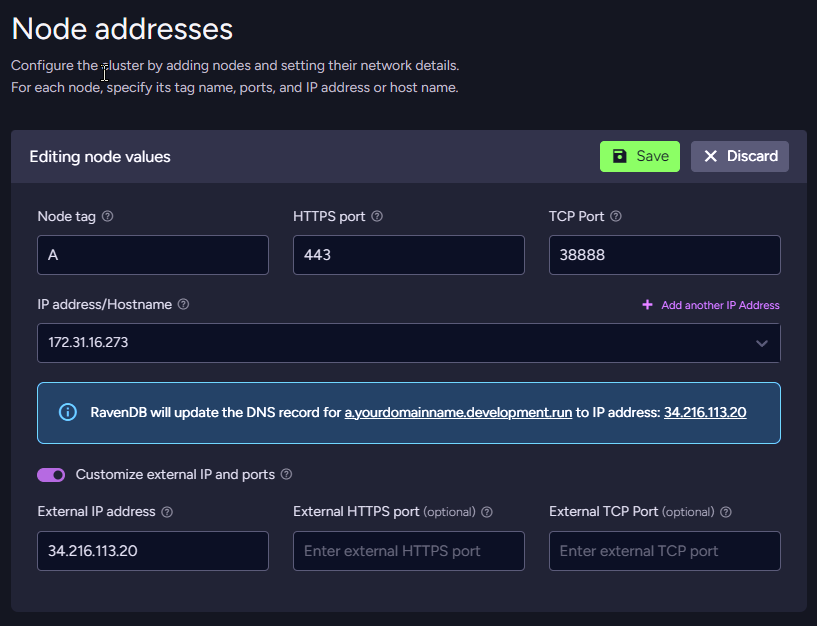Click the help icon beside HTTPS port
Viewport: 817px width, 626px height.
[377, 216]
